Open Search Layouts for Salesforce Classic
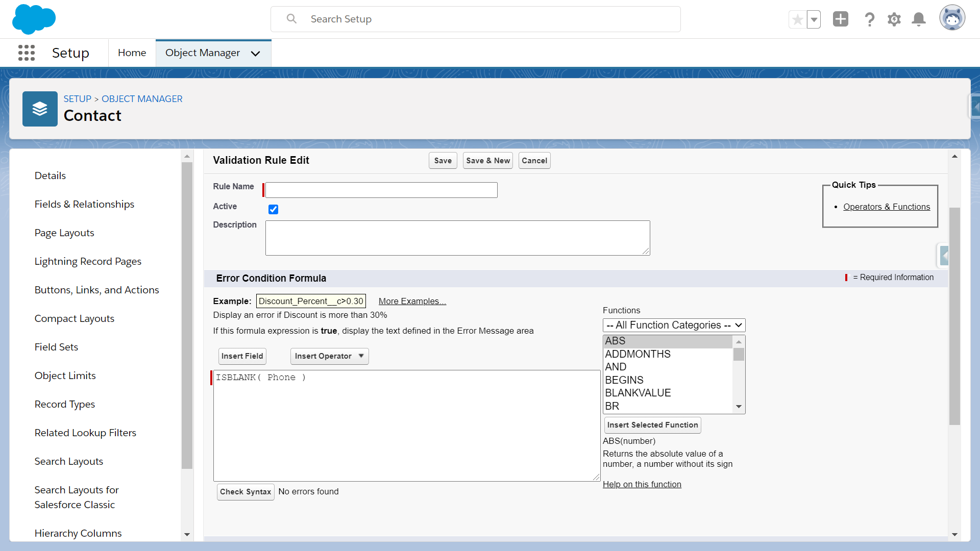Screen dimensions: 980x551 (77, 497)
